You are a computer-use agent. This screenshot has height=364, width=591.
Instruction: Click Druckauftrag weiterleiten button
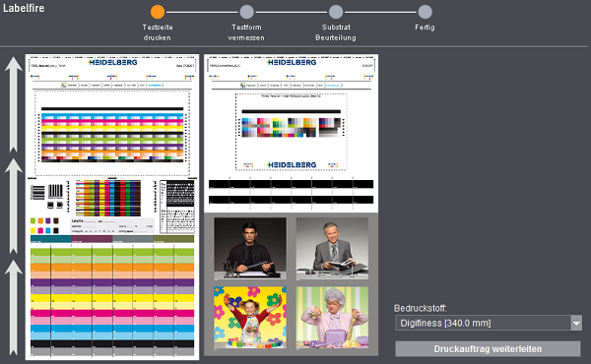[488, 349]
